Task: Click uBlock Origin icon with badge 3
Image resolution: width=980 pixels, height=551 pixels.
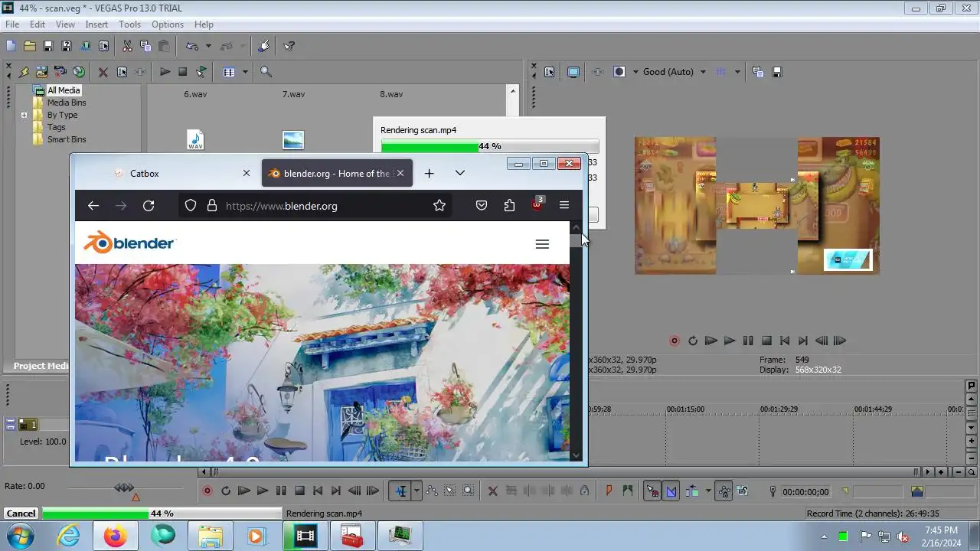Action: pyautogui.click(x=537, y=204)
